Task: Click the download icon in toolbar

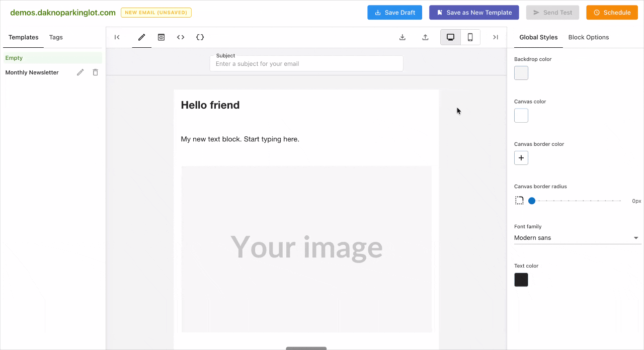Action: [x=403, y=37]
